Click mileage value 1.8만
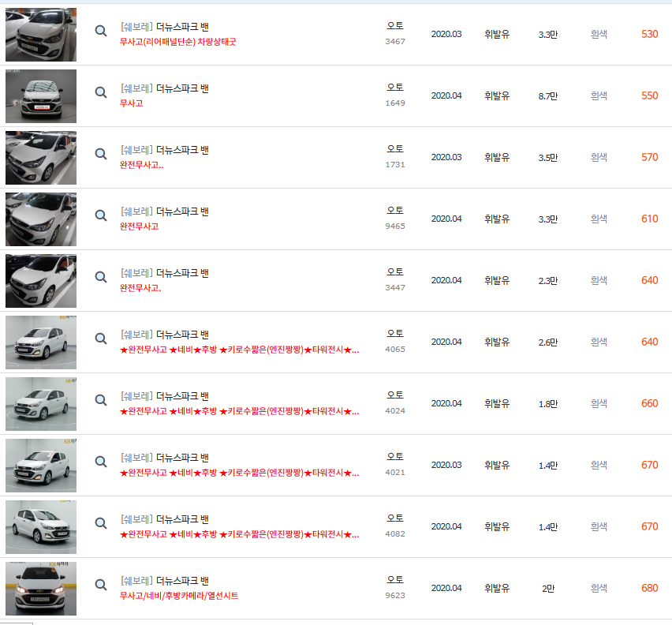This screenshot has width=672, height=625. (548, 404)
